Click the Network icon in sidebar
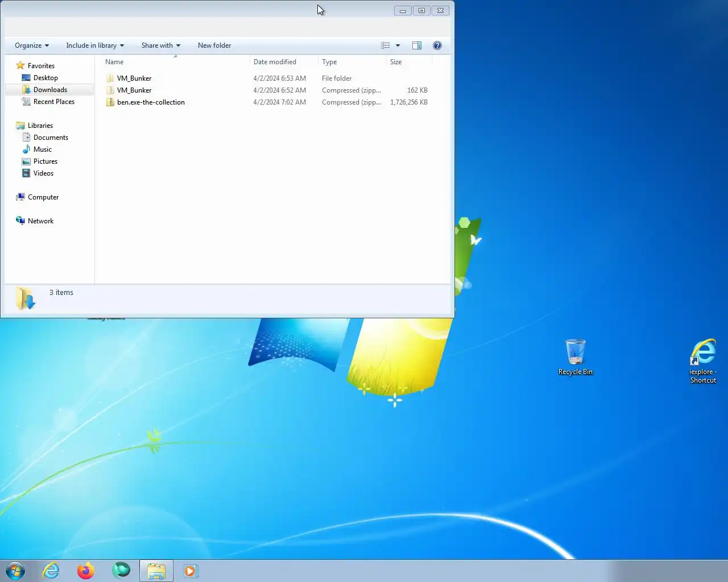Image resolution: width=728 pixels, height=582 pixels. (x=20, y=221)
